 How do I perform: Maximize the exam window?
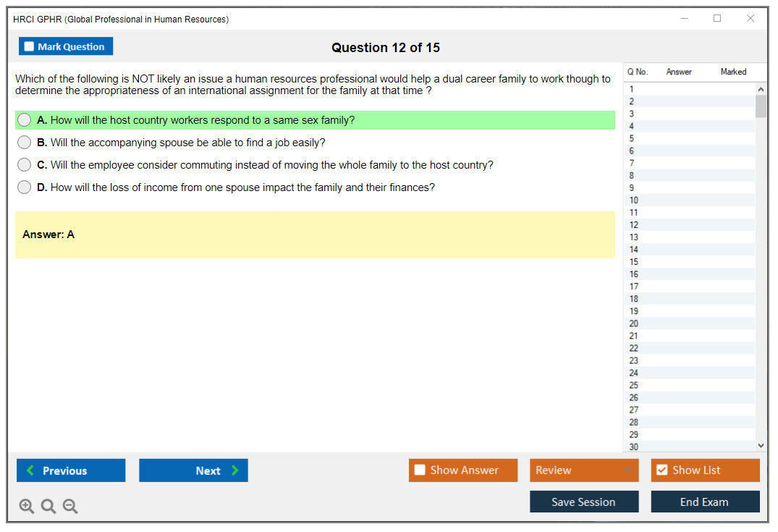[717, 19]
